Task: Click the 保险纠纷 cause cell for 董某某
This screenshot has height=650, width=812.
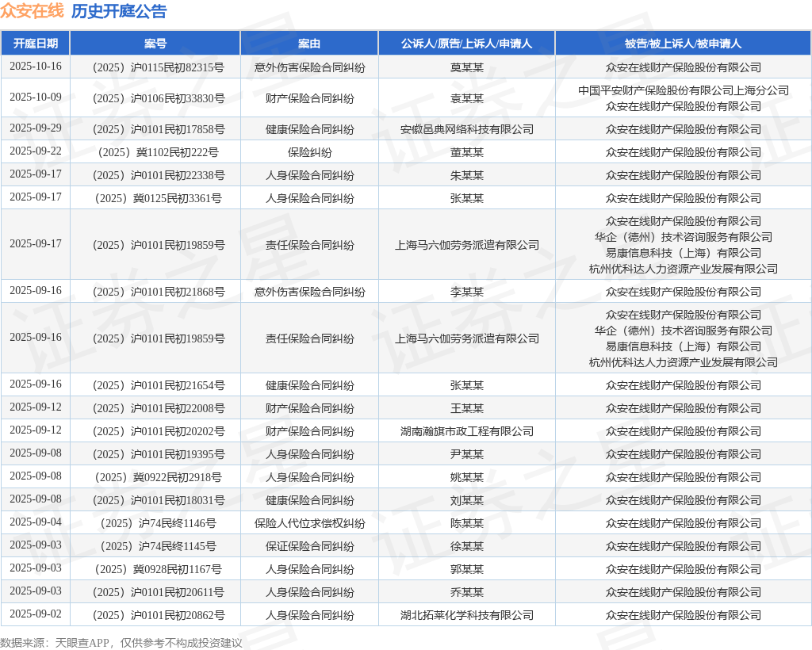Action: pos(310,152)
